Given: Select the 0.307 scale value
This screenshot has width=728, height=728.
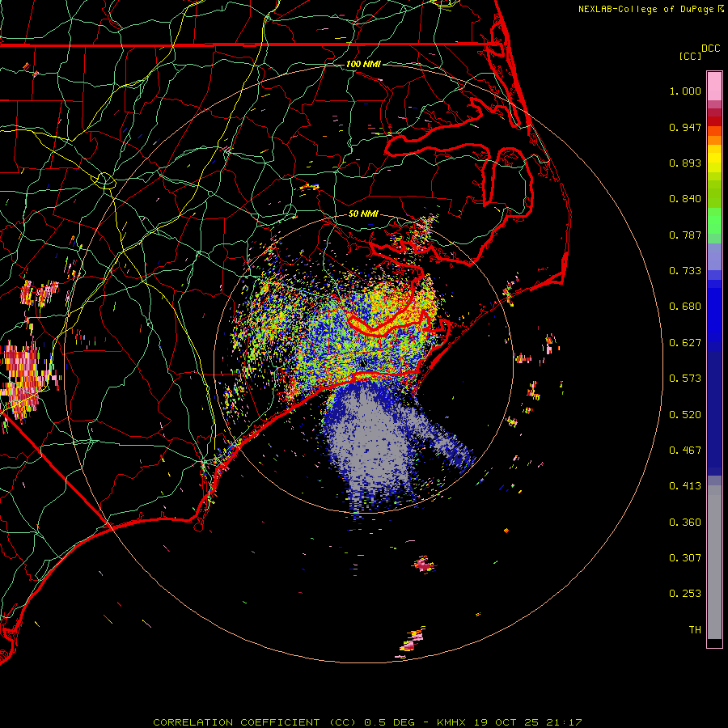Looking at the screenshot, I should pos(685,558).
